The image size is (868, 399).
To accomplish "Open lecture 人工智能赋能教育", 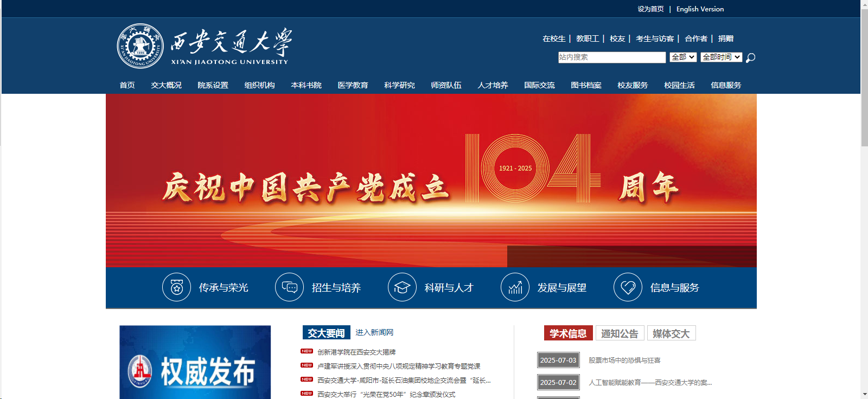I will tap(650, 382).
